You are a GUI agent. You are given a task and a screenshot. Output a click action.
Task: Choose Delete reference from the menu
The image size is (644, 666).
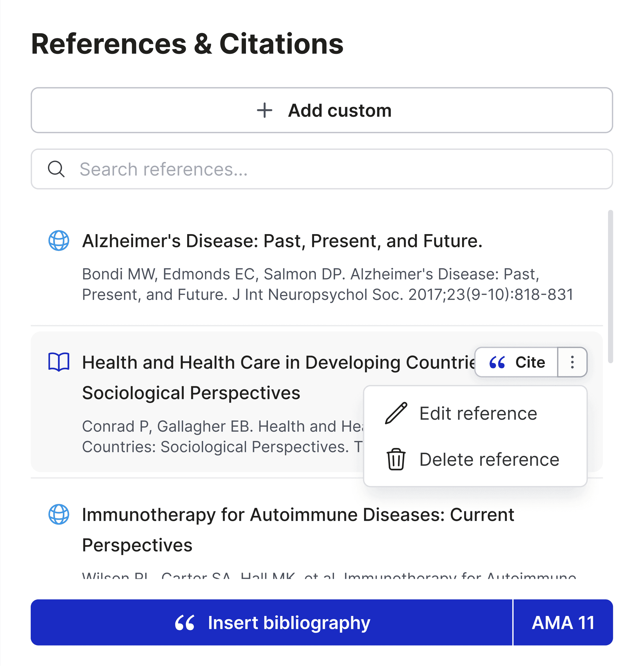pos(475,459)
